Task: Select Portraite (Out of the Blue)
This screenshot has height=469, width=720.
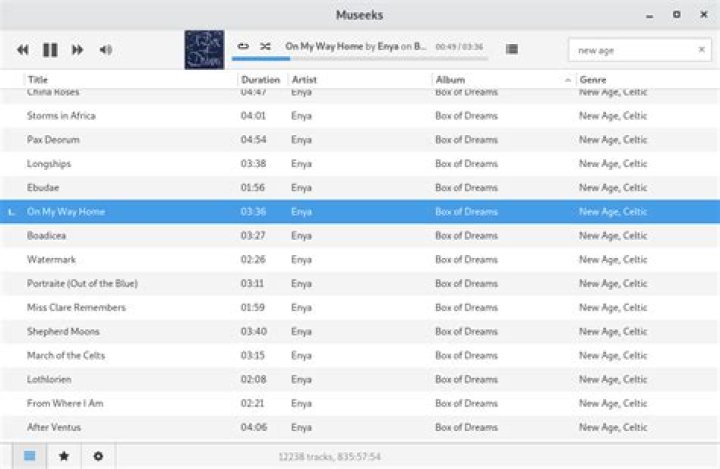Action: (x=360, y=283)
